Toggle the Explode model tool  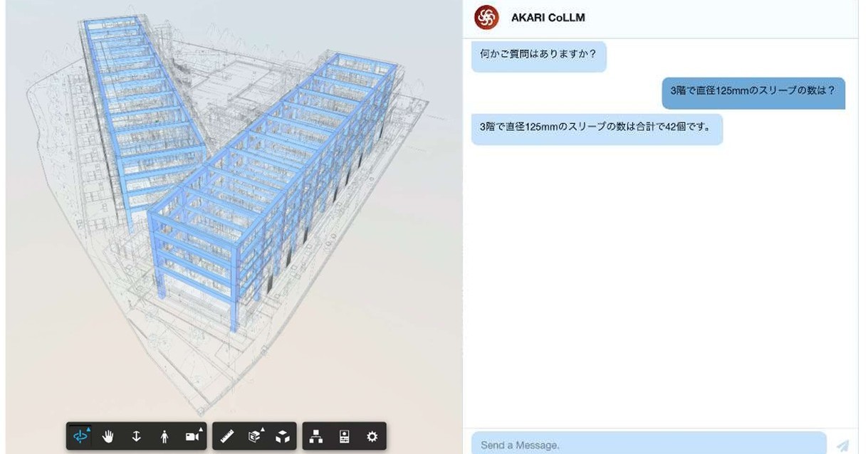[283, 436]
